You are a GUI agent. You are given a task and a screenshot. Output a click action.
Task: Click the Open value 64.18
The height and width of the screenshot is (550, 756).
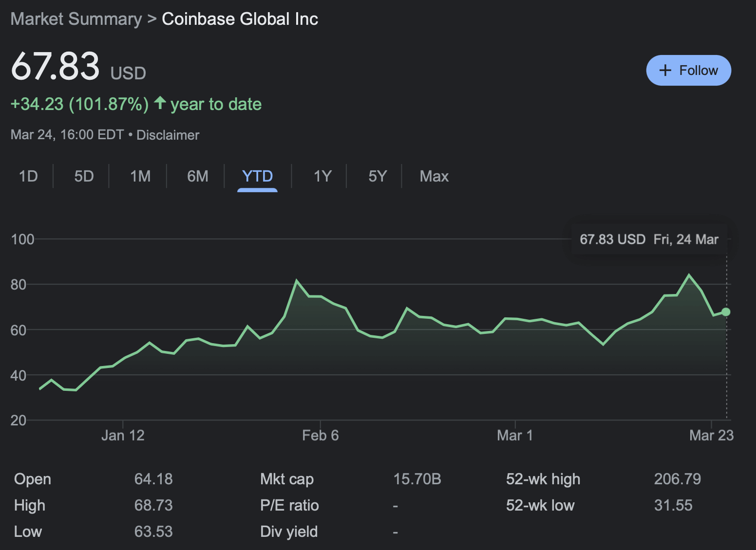[153, 479]
